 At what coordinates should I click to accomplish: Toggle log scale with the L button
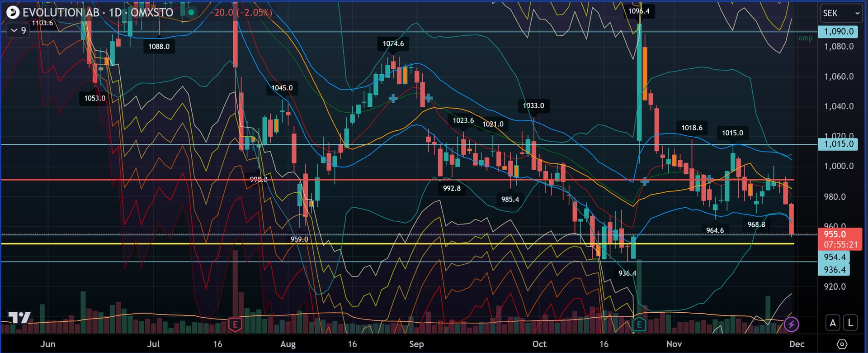850,323
